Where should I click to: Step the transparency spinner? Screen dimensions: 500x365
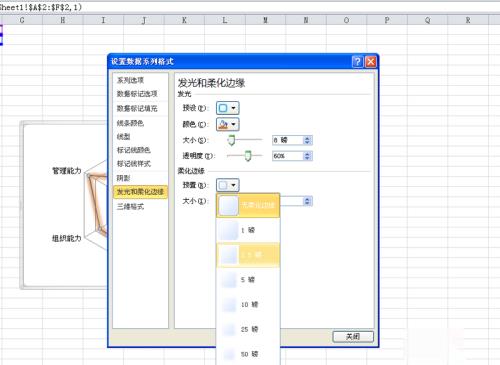(x=307, y=156)
